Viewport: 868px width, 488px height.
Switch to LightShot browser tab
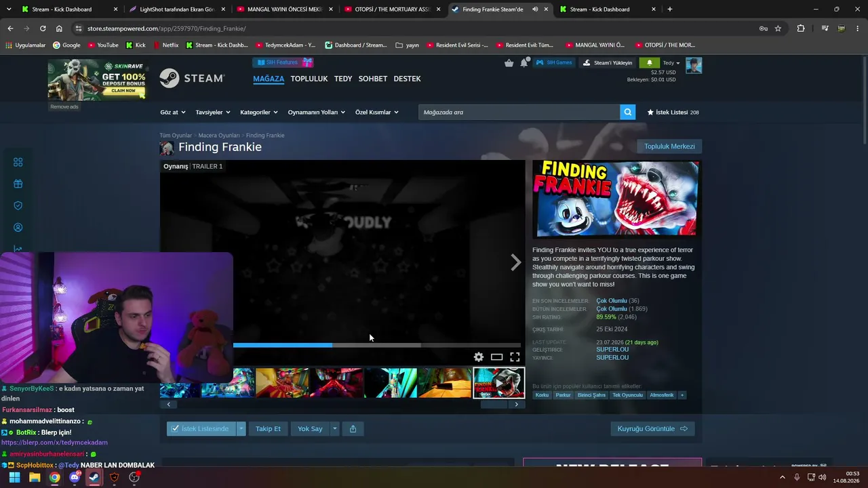click(x=176, y=9)
